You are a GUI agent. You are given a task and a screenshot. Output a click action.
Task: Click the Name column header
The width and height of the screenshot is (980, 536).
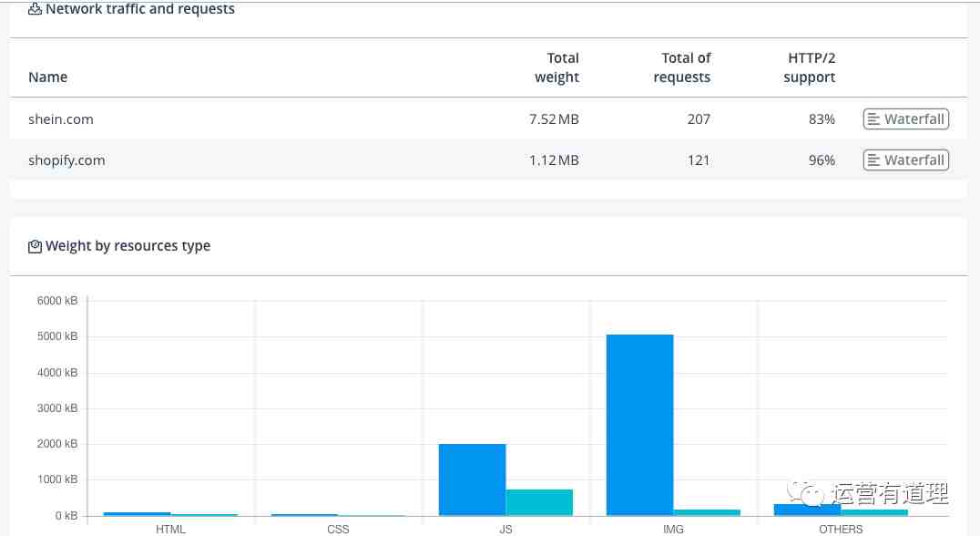(x=47, y=77)
